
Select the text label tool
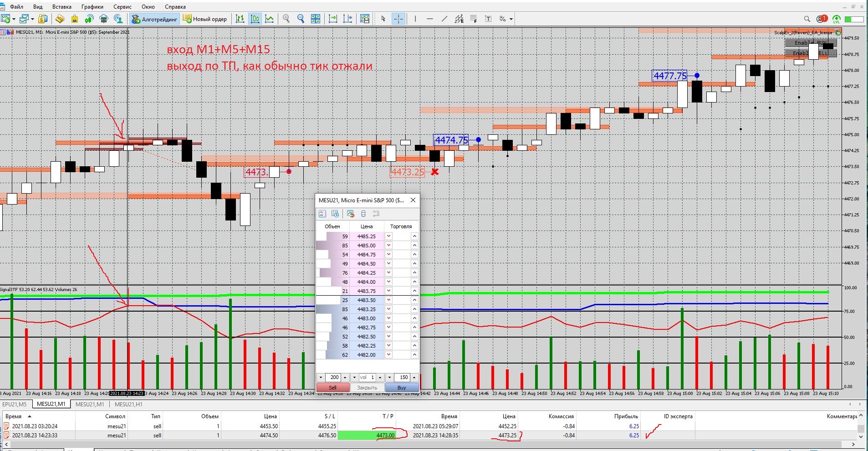[x=488, y=19]
